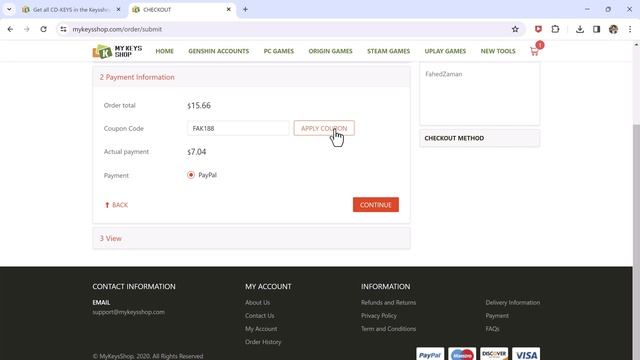Expand the 3 View section
Viewport: 640px width, 360px height.
tap(251, 238)
